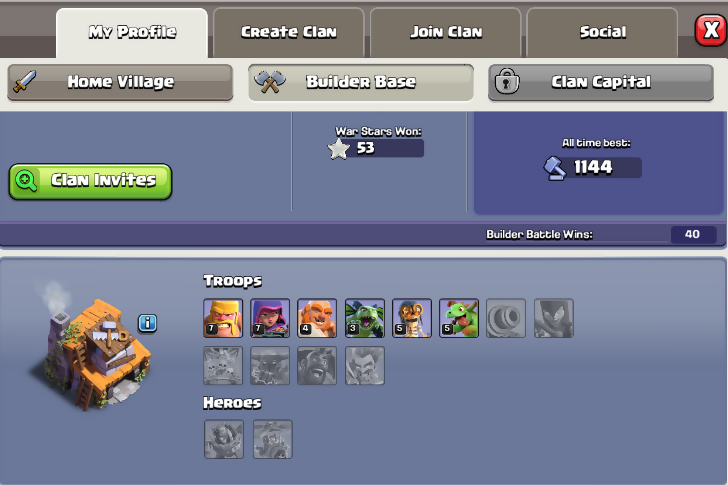Close the profile window with red X

coord(711,31)
